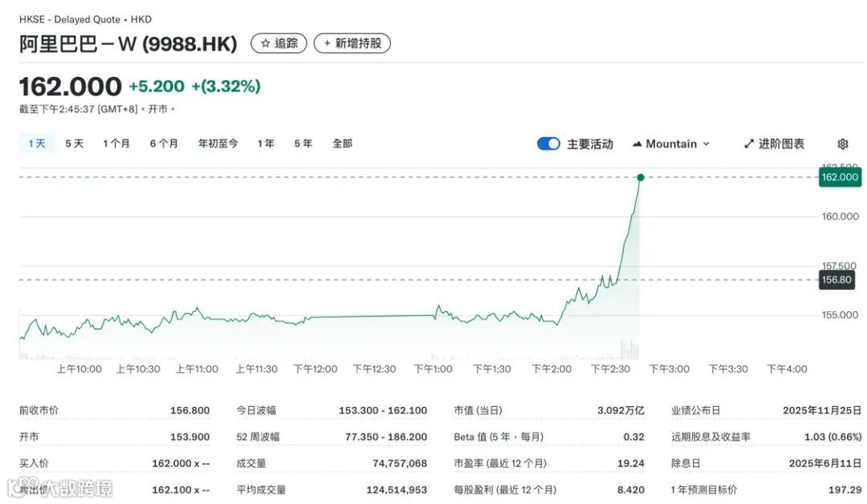Image resolution: width=867 pixels, height=504 pixels.
Task: Click the 市值 value 3.092万亿
Action: pos(621,411)
